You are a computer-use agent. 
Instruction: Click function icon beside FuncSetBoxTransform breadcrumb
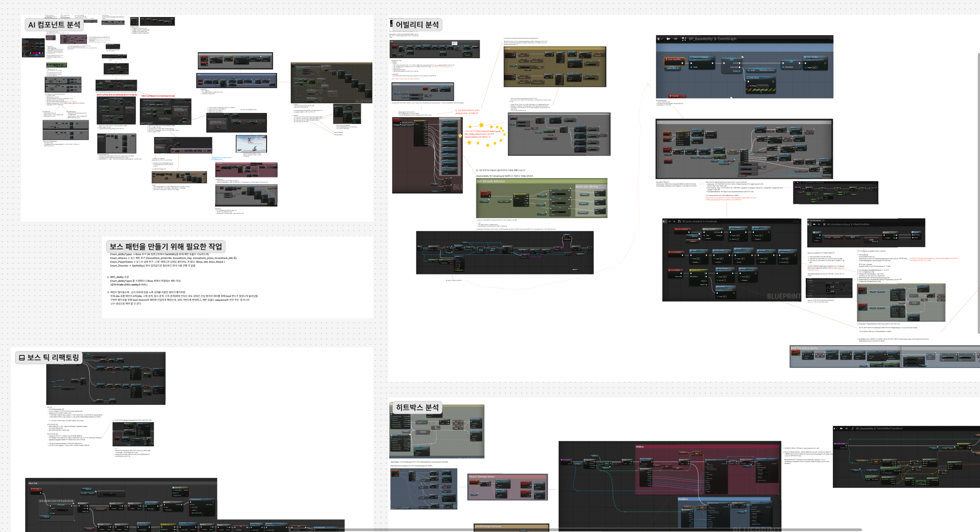tap(853, 428)
